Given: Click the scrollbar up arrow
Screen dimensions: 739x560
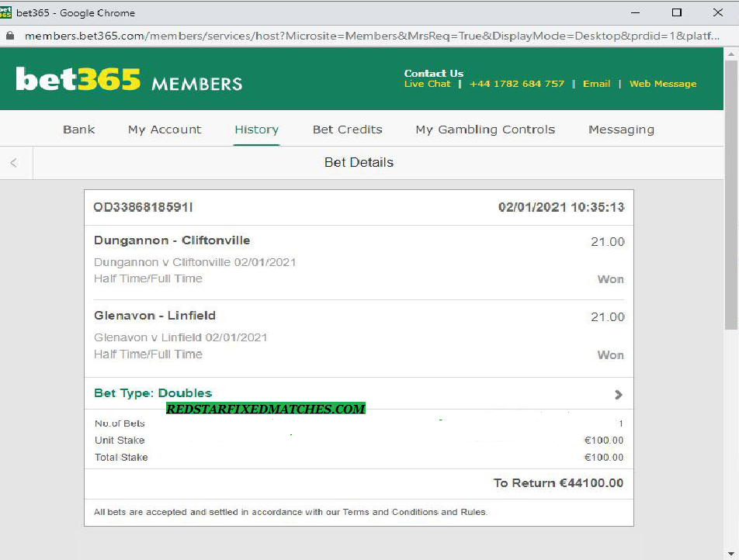Looking at the screenshot, I should coord(731,54).
